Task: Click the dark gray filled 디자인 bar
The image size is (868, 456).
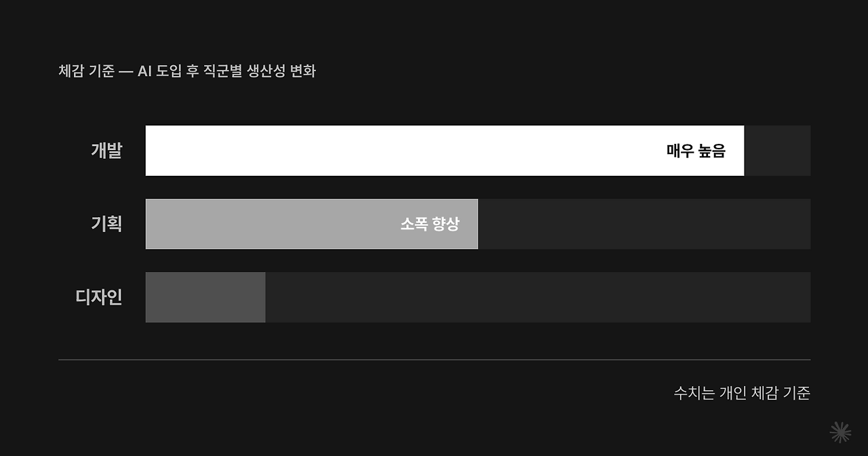Action: click(205, 297)
